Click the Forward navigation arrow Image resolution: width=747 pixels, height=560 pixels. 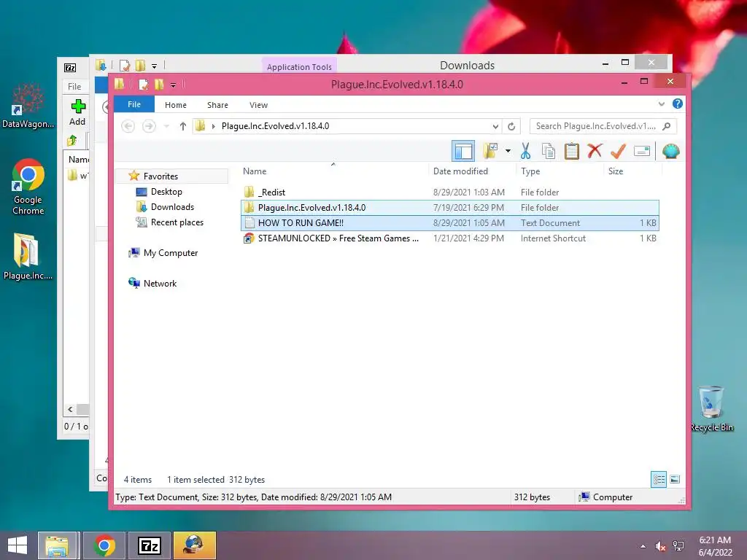[x=149, y=126]
